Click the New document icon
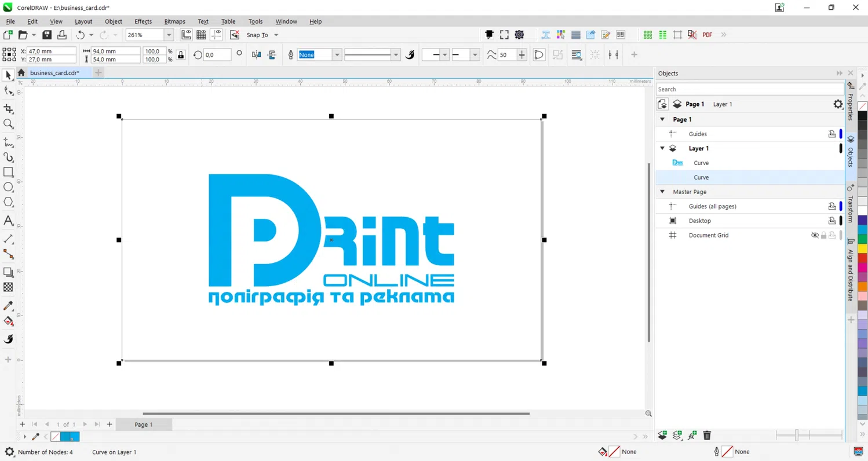This screenshot has height=461, width=868. pyautogui.click(x=8, y=35)
